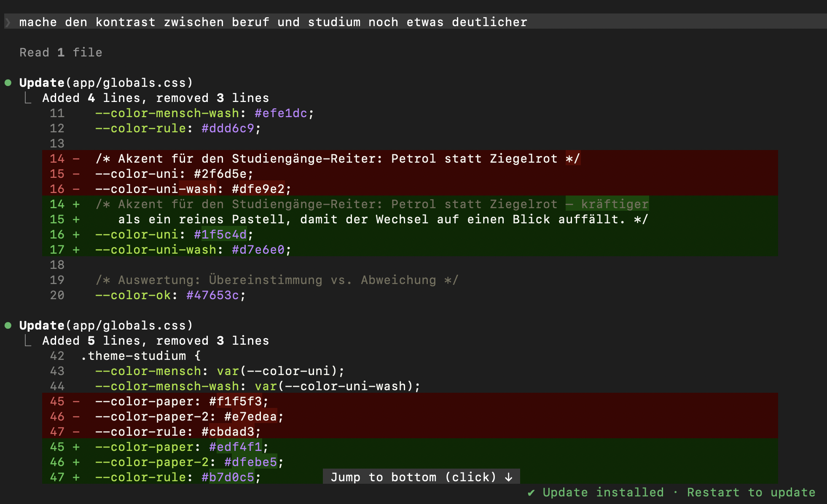Click removed value #cbdad3 for --color-rule
This screenshot has width=827, height=504.
228,432
